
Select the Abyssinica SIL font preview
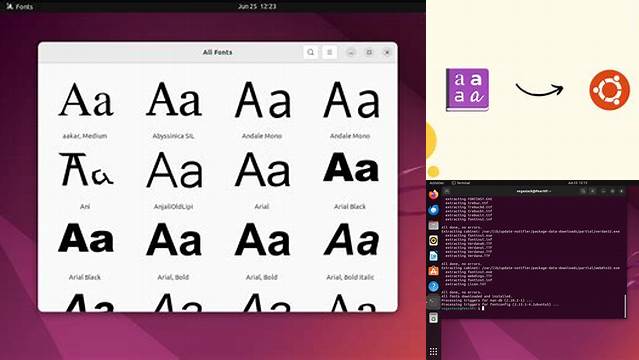pyautogui.click(x=174, y=109)
